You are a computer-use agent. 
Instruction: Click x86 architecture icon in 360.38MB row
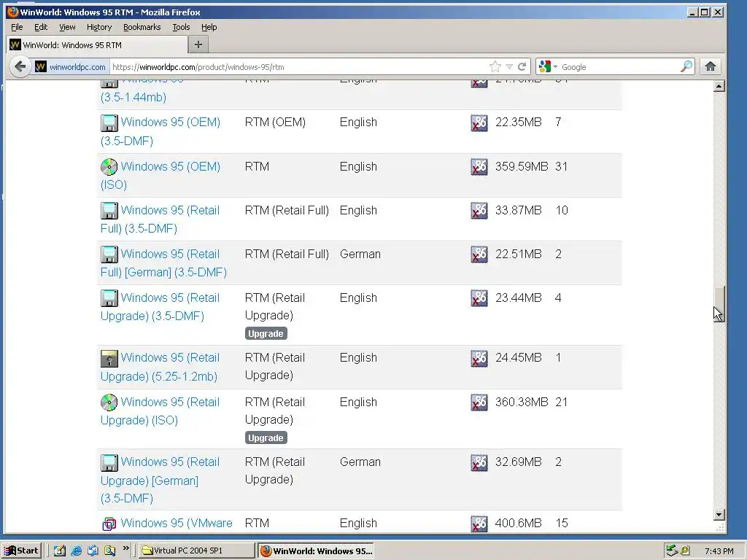click(x=479, y=402)
